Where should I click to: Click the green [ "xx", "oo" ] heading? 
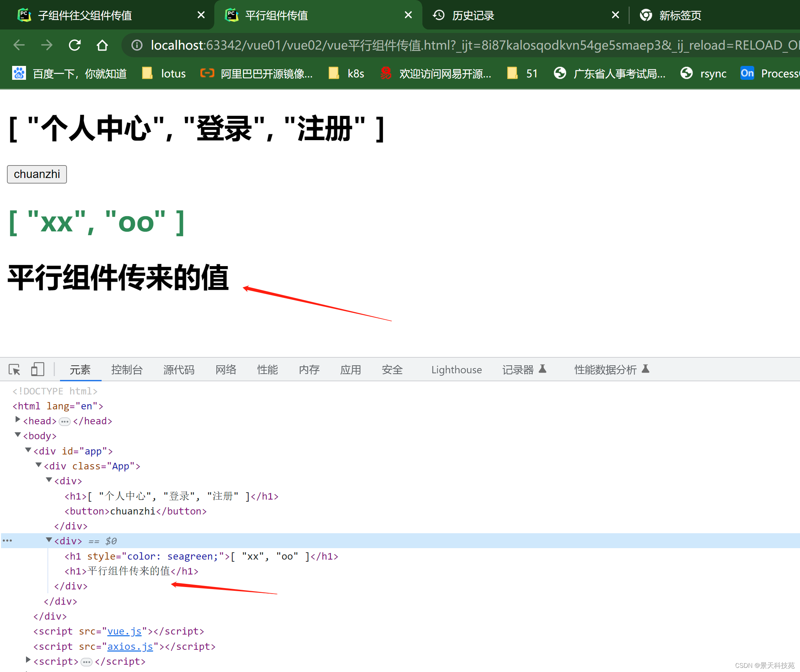pyautogui.click(x=97, y=222)
